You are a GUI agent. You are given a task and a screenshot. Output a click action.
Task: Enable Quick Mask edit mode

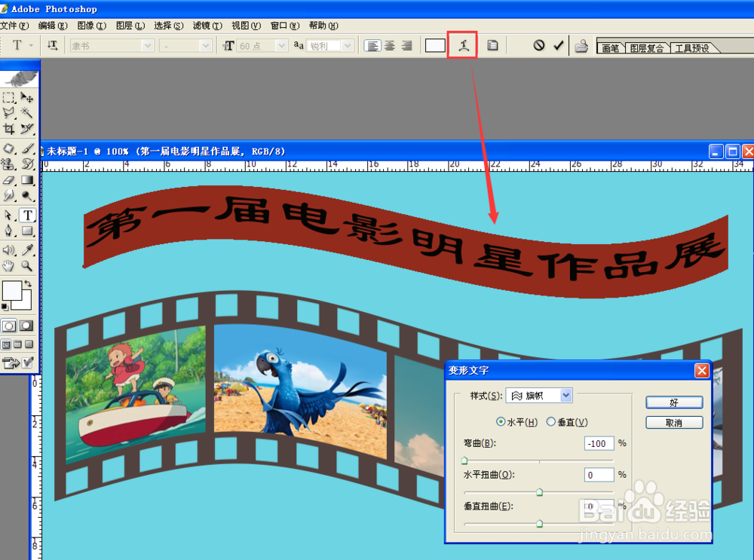coord(26,326)
